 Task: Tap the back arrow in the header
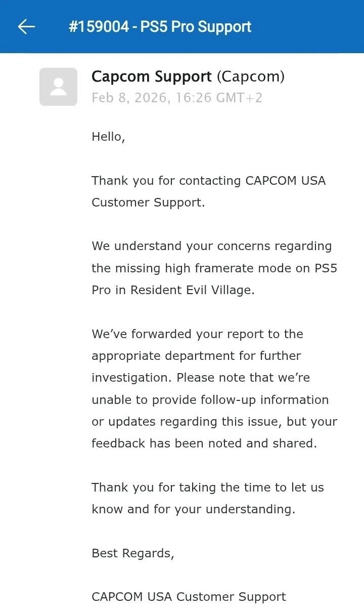click(26, 27)
